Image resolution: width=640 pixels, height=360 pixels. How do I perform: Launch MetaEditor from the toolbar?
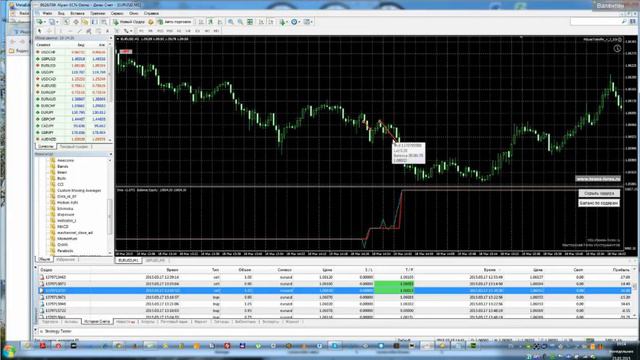(151, 22)
